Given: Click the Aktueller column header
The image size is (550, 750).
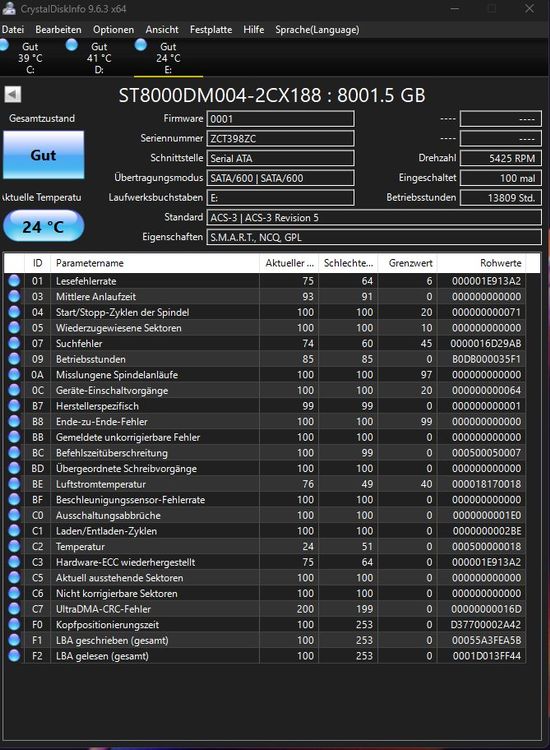Looking at the screenshot, I should point(289,263).
